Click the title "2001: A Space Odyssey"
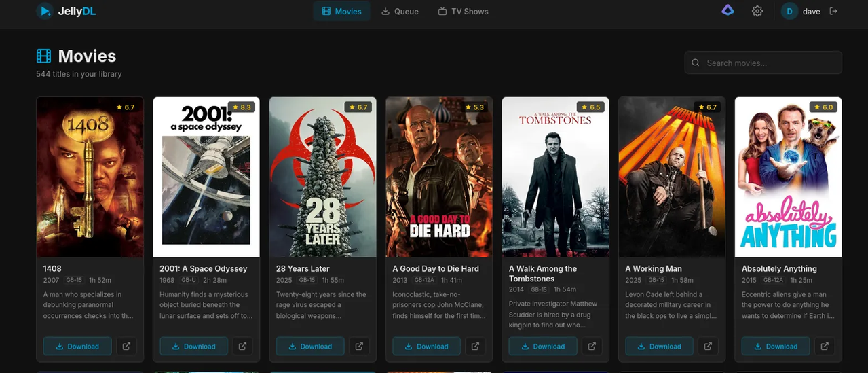The height and width of the screenshot is (373, 868). 204,268
